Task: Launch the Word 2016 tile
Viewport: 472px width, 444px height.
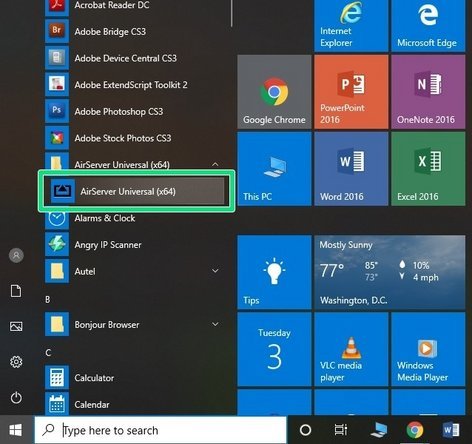Action: click(351, 169)
